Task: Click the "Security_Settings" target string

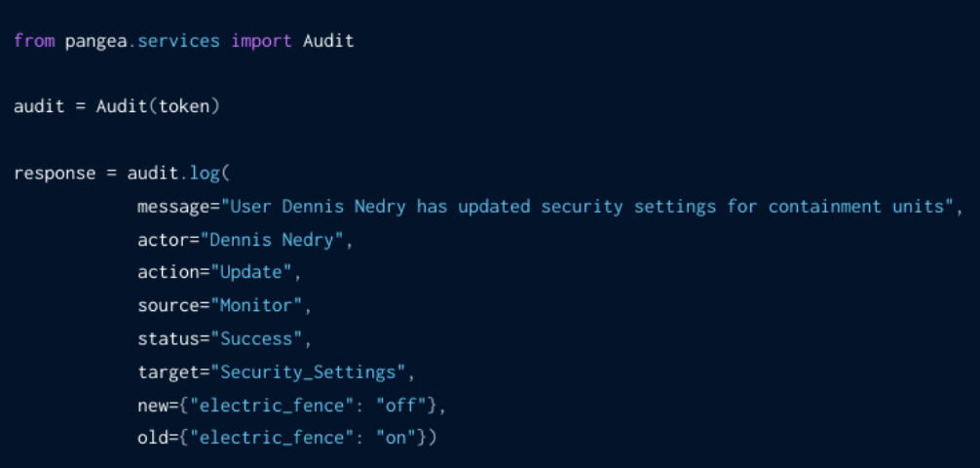Action: [312, 372]
